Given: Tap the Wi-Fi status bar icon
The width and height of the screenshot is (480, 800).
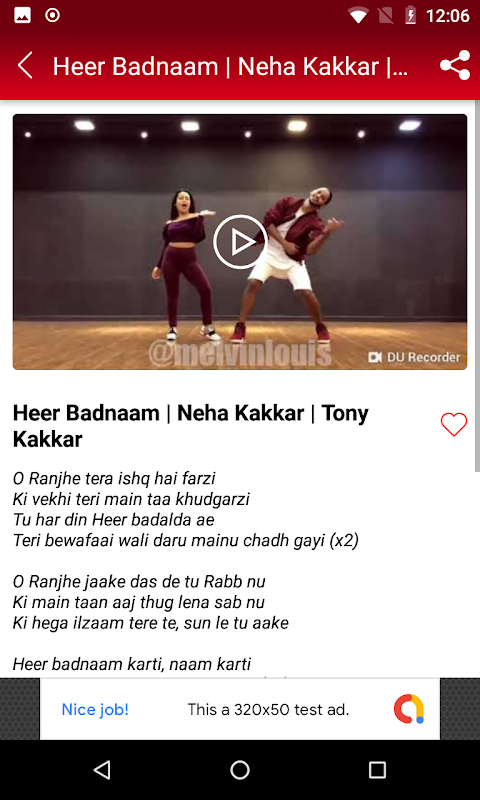Looking at the screenshot, I should pyautogui.click(x=358, y=16).
